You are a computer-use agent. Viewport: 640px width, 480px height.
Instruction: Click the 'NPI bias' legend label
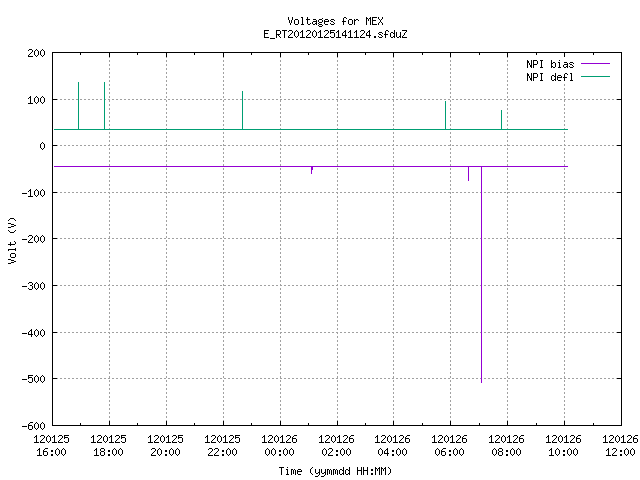point(550,64)
